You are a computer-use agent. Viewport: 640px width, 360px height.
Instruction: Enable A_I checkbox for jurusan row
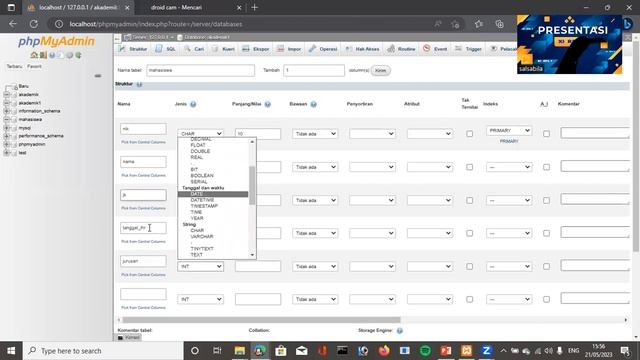(x=546, y=267)
